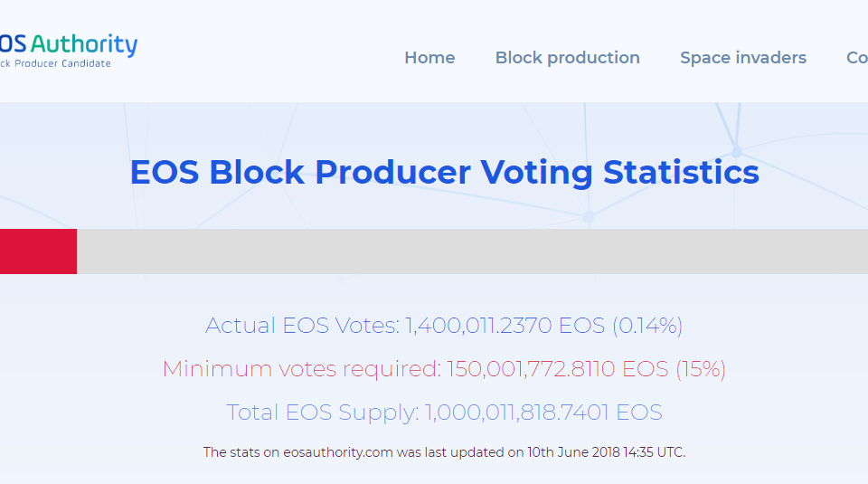Screen dimensions: 868x484
Task: Click the eosauthority.com text in update note
Action: click(x=338, y=452)
